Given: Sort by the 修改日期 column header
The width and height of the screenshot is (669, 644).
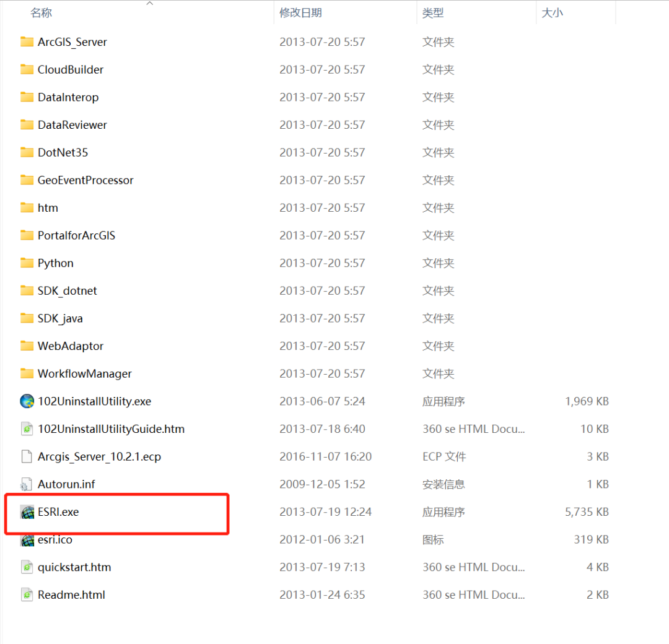Looking at the screenshot, I should pyautogui.click(x=301, y=13).
